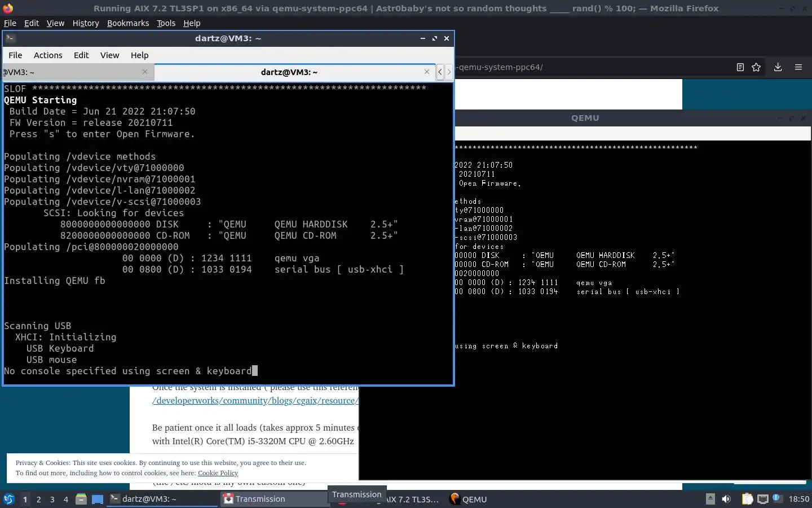This screenshot has width=812, height=508.
Task: Click terminal text 'FW Version = release 20210711'
Action: point(91,122)
